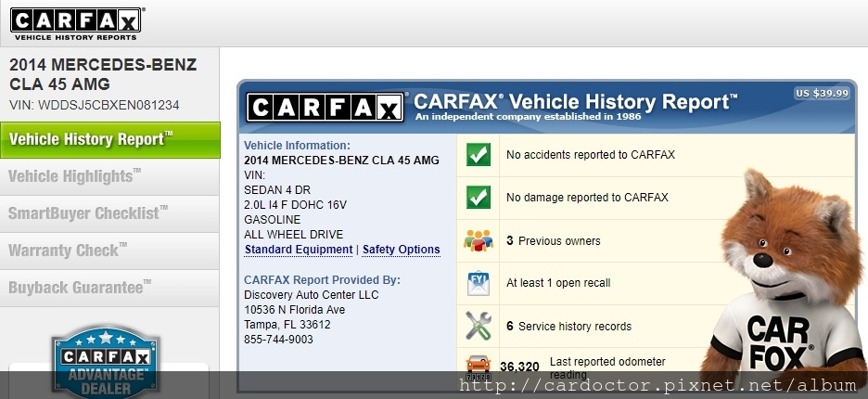Click the CARFAX Advantage Dealer badge
Viewport: 868px width, 399px height.
[x=106, y=361]
